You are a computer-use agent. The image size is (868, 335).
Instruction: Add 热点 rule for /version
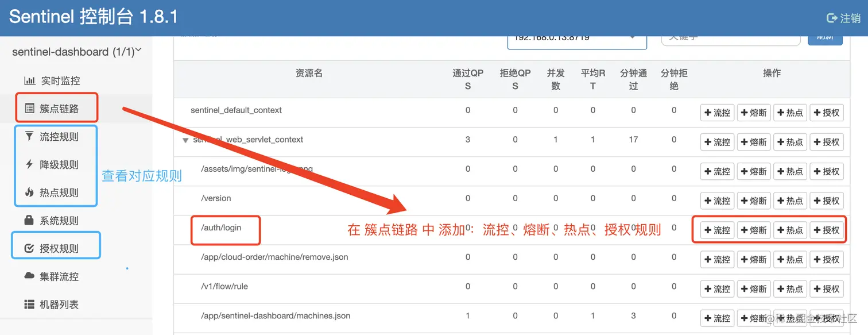point(790,201)
